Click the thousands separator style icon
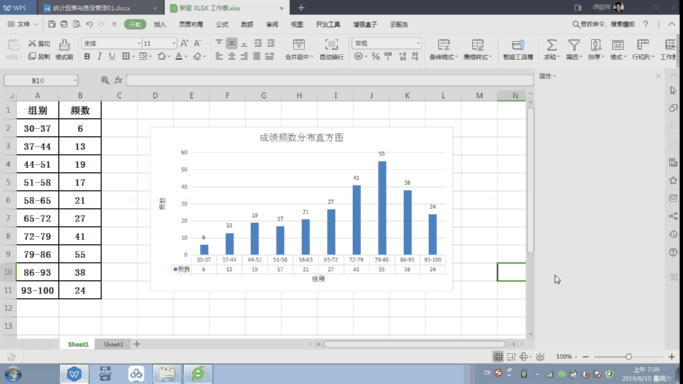Viewport: 683px width, 384px height. click(x=388, y=57)
